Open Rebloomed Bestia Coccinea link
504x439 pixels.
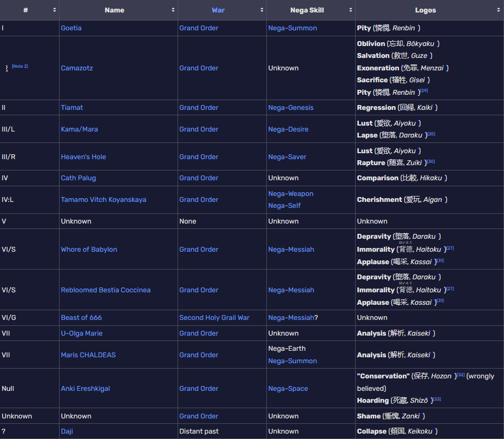[106, 290]
